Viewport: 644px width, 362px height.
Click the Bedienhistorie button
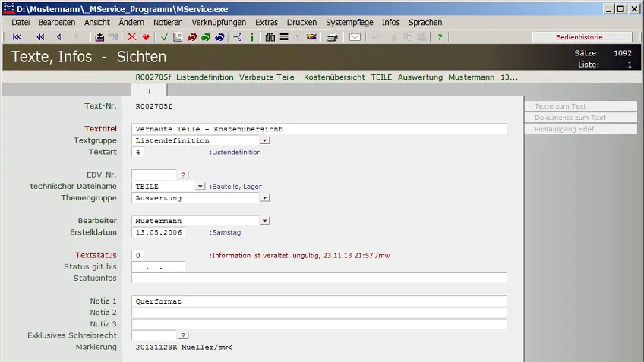click(x=582, y=37)
